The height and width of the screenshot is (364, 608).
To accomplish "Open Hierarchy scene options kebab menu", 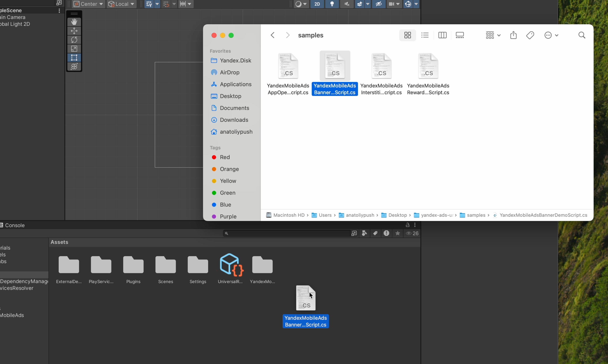I will click(59, 10).
